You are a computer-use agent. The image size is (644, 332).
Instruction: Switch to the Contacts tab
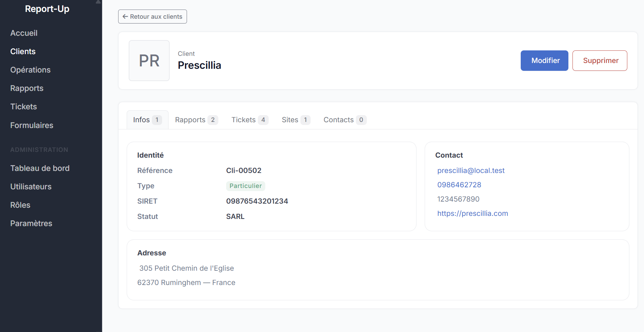[x=345, y=120]
